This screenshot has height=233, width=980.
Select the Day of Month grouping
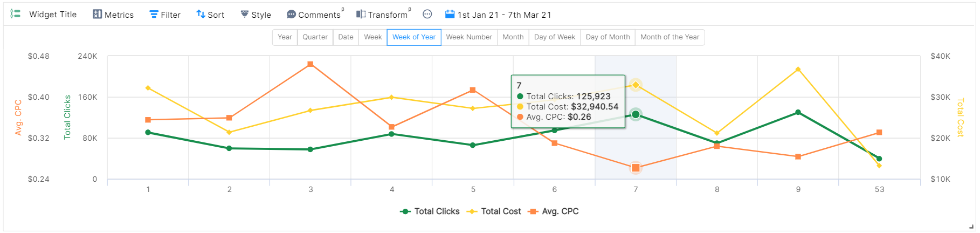point(608,37)
